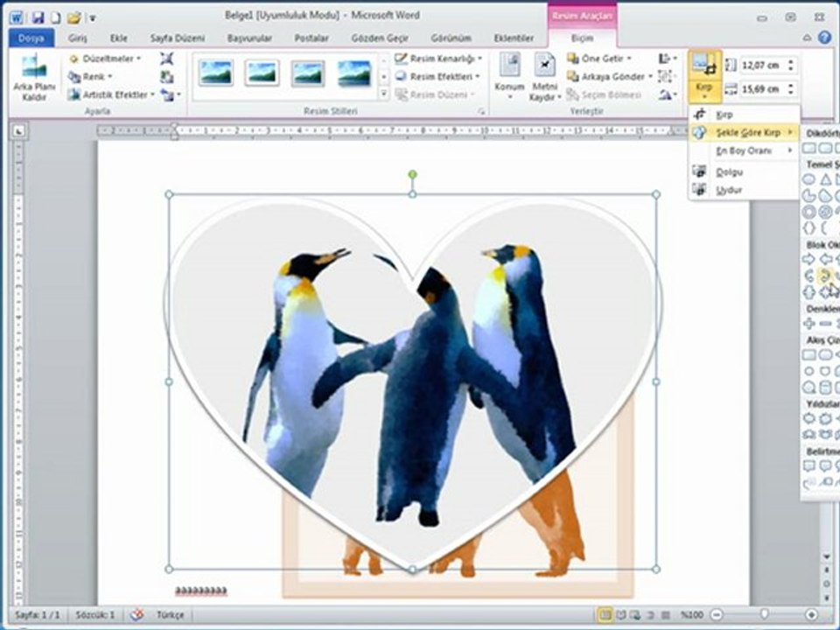The width and height of the screenshot is (840, 630).
Task: Select the second picture style thumbnail
Action: coord(262,73)
